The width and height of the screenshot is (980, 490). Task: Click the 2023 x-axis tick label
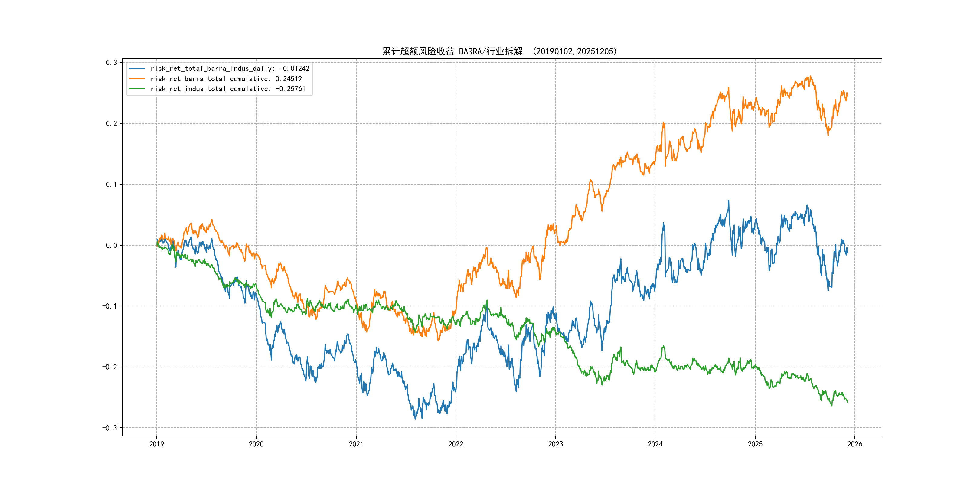[555, 444]
